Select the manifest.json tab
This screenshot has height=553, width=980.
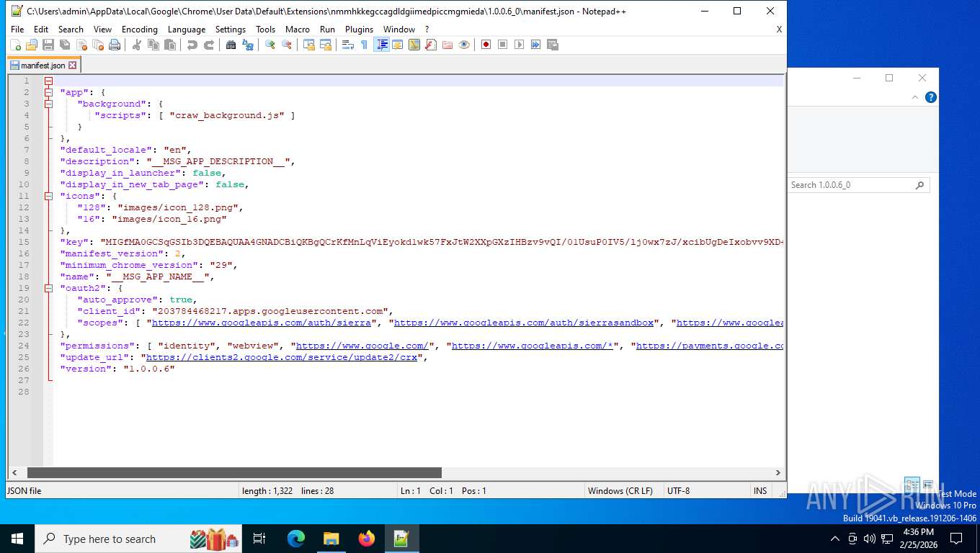coord(43,65)
